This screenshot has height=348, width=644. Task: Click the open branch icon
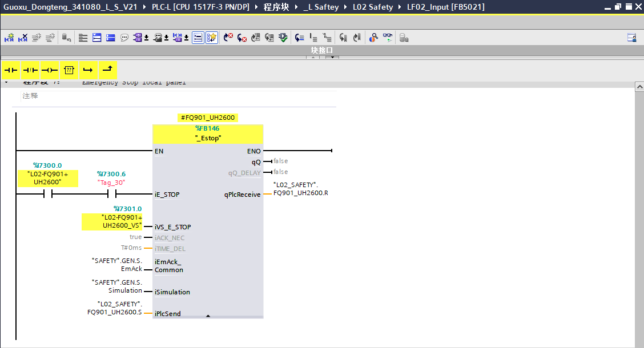click(x=88, y=70)
